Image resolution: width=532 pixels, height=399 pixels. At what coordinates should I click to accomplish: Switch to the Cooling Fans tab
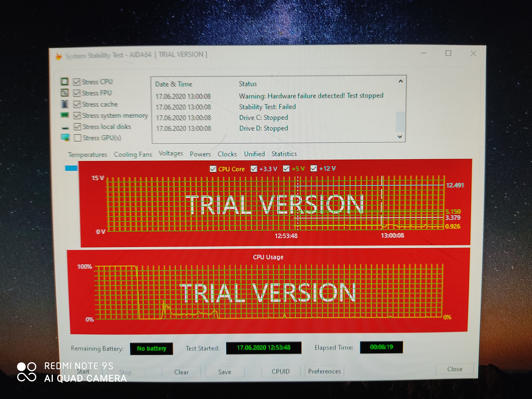pyautogui.click(x=133, y=154)
